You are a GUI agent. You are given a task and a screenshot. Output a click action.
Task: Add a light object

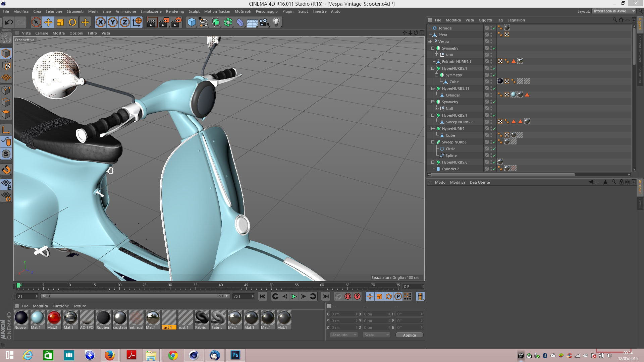click(x=276, y=22)
